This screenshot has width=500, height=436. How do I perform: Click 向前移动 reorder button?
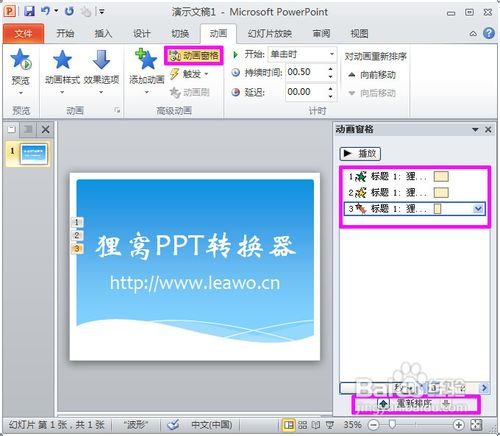click(x=372, y=75)
